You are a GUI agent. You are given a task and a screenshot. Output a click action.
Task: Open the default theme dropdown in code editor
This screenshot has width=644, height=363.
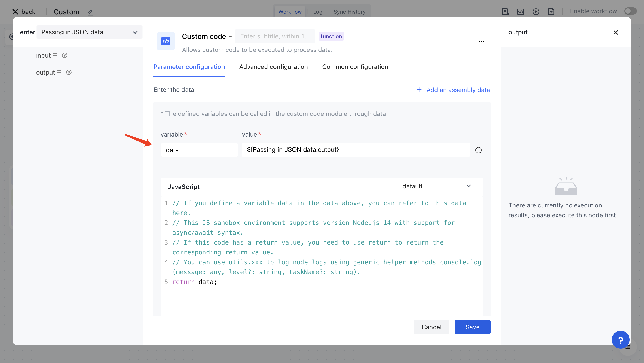pyautogui.click(x=436, y=186)
